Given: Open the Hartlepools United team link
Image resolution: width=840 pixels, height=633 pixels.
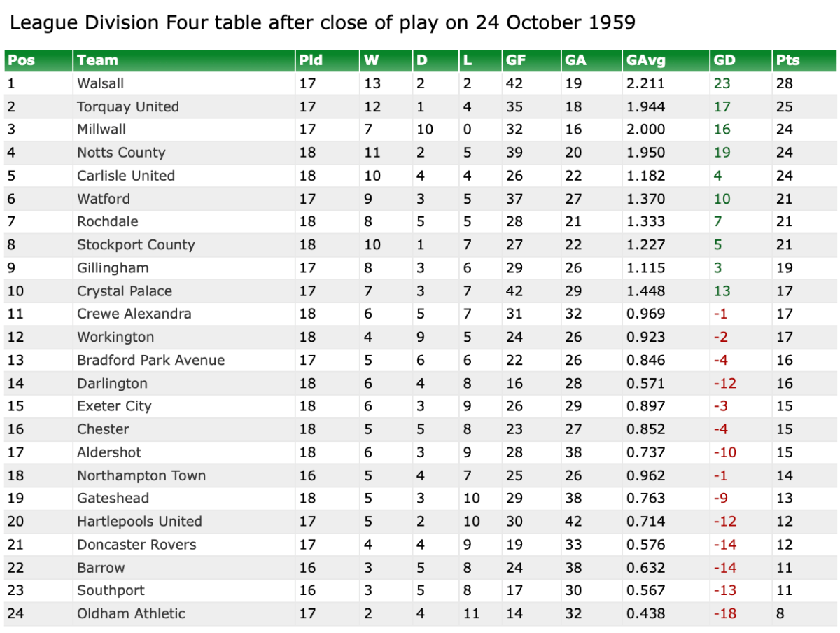Looking at the screenshot, I should coord(139,522).
